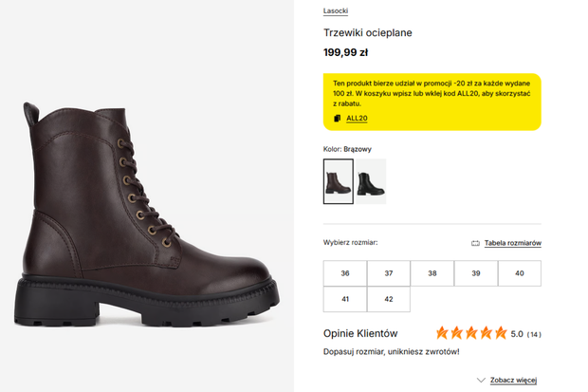Image resolution: width=588 pixels, height=392 pixels.
Task: Click the first orange rating star
Action: (x=442, y=333)
